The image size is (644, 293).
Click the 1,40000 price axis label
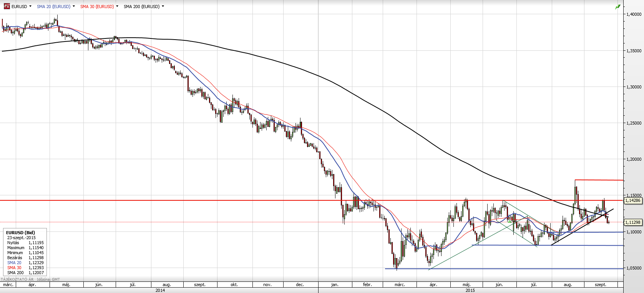[x=634, y=14]
